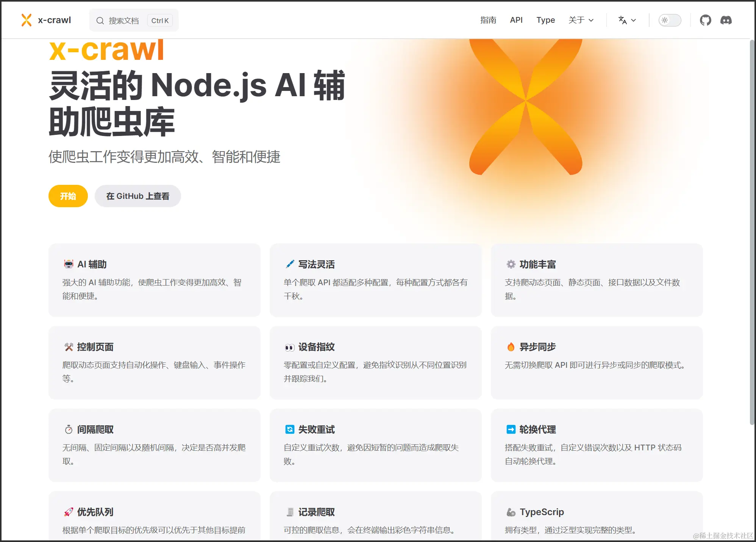Image resolution: width=756 pixels, height=542 pixels.
Task: Click the chevron next to translate icon
Action: point(634,20)
